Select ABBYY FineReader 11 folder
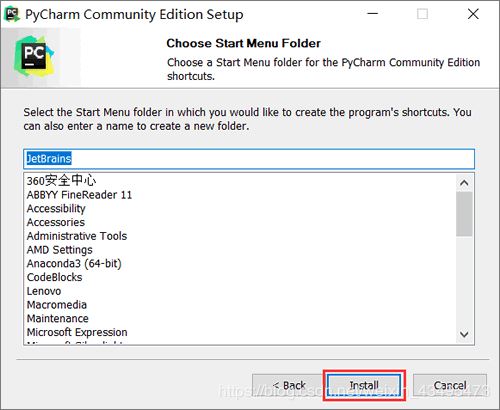Screen dimensions: 500x410 point(79,195)
